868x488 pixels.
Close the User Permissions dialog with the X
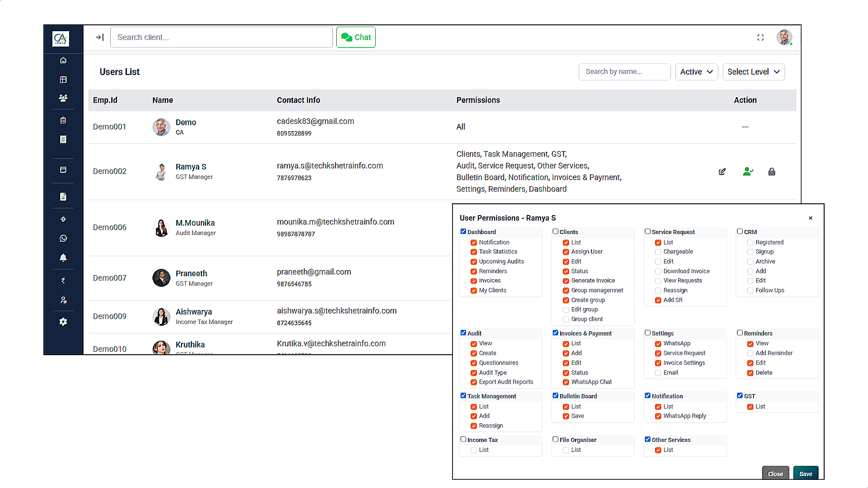[811, 218]
